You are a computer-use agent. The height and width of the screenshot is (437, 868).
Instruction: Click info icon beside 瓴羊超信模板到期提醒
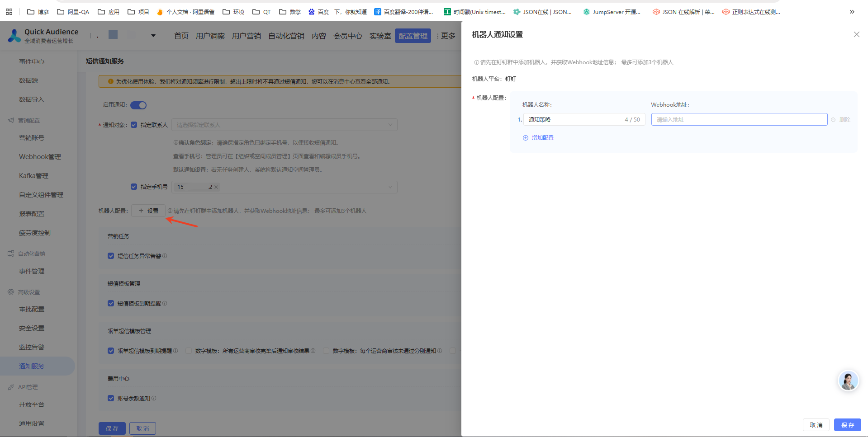175,351
